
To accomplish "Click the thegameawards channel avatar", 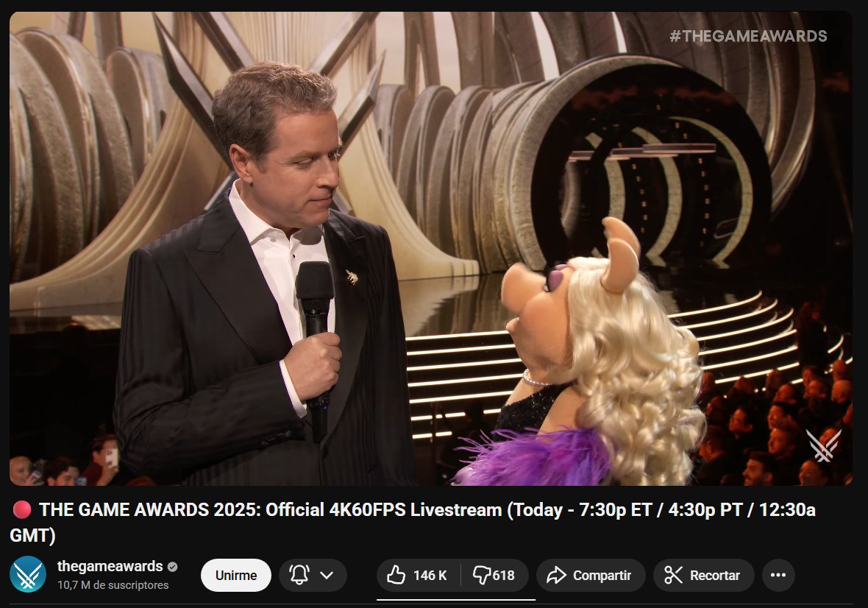I will (x=28, y=575).
